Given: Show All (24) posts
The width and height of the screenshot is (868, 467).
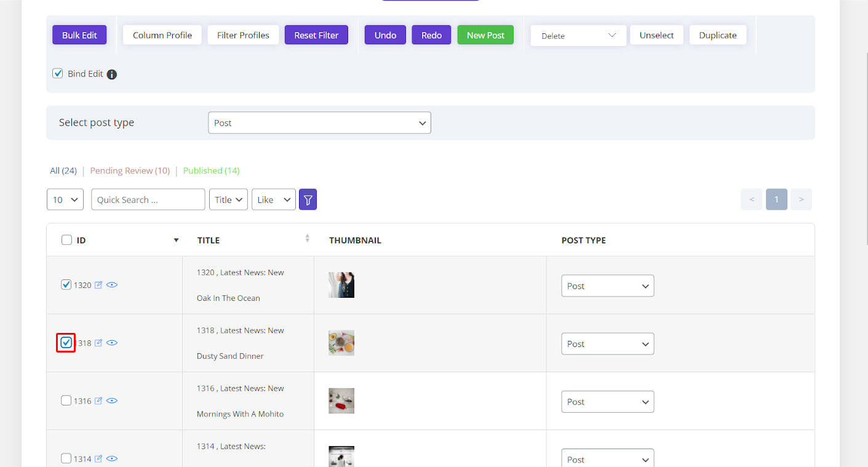Looking at the screenshot, I should click(x=63, y=170).
